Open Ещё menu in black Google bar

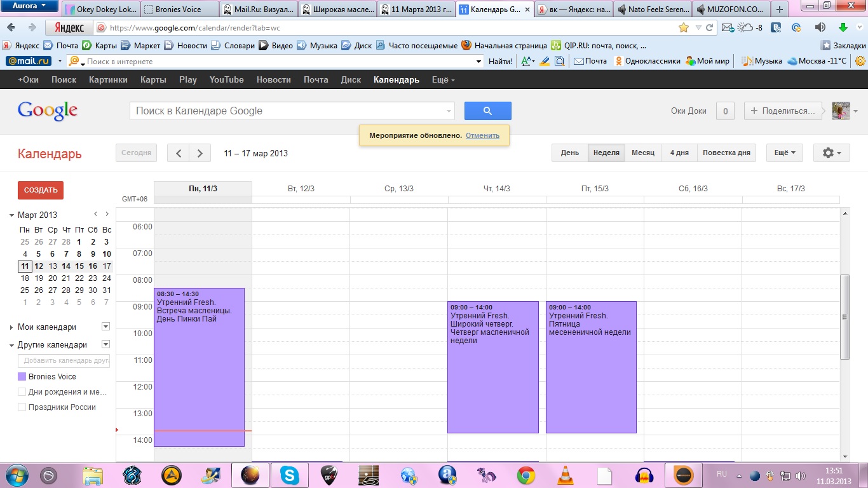pyautogui.click(x=444, y=80)
